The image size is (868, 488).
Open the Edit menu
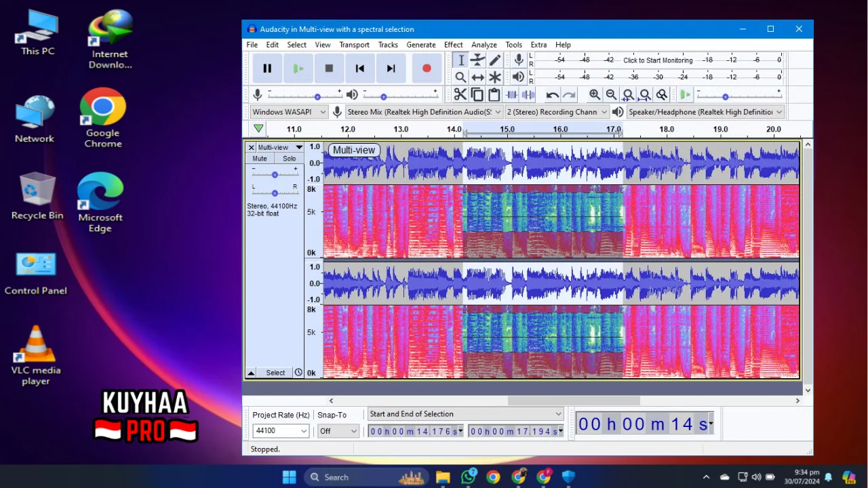(x=273, y=45)
